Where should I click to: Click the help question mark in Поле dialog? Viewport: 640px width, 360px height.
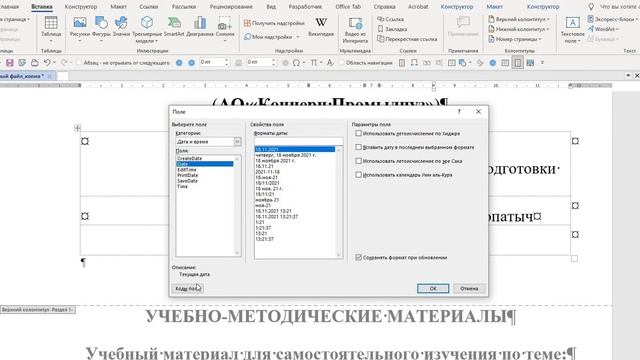459,111
